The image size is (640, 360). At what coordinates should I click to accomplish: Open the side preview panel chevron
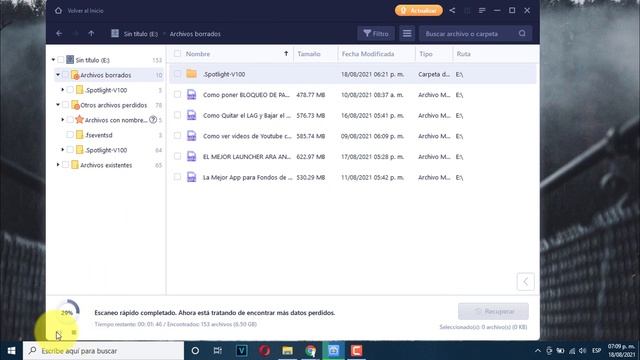point(525,281)
